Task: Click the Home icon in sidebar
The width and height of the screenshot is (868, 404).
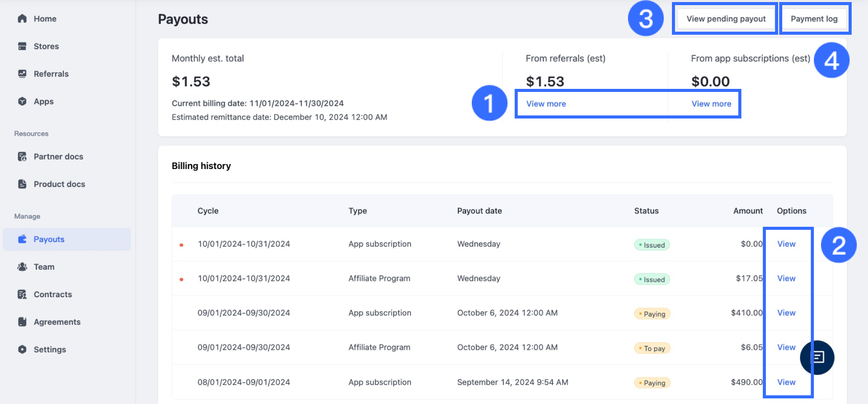Action: [x=22, y=19]
